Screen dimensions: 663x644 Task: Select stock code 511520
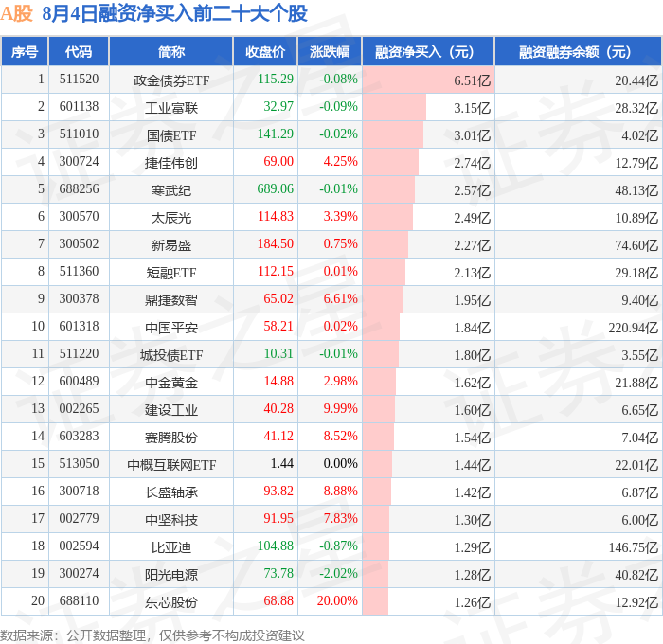tap(79, 79)
